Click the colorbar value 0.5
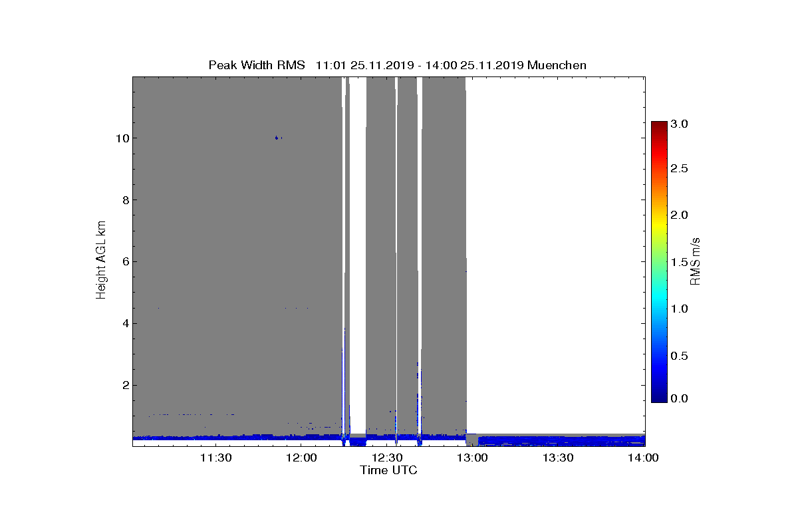 [x=679, y=355]
